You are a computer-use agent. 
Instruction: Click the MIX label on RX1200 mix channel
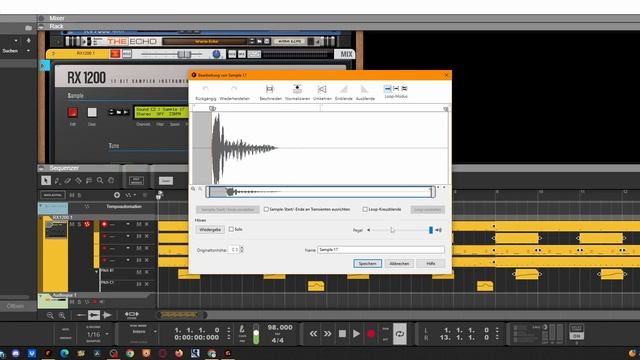[x=346, y=54]
